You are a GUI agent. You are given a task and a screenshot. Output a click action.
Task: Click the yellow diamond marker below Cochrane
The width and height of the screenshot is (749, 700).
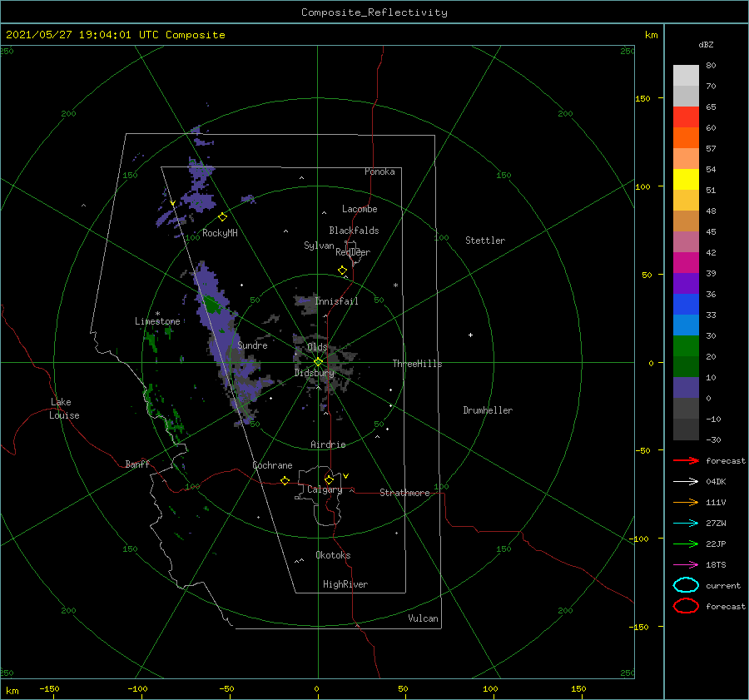click(285, 481)
